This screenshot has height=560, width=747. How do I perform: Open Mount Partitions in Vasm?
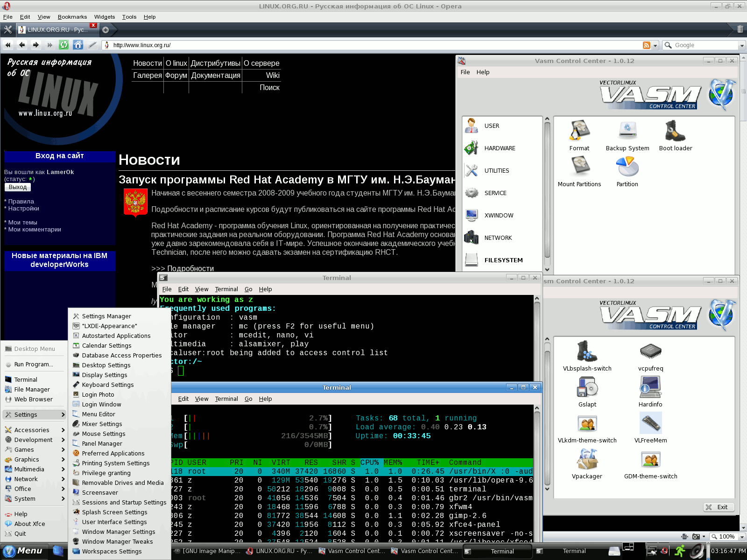coord(579,171)
